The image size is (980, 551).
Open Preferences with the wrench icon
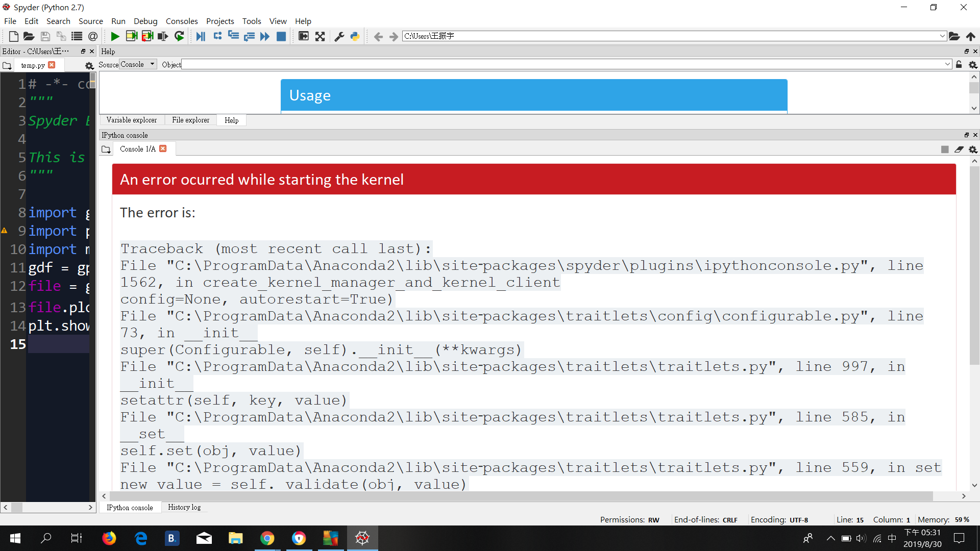click(x=339, y=36)
